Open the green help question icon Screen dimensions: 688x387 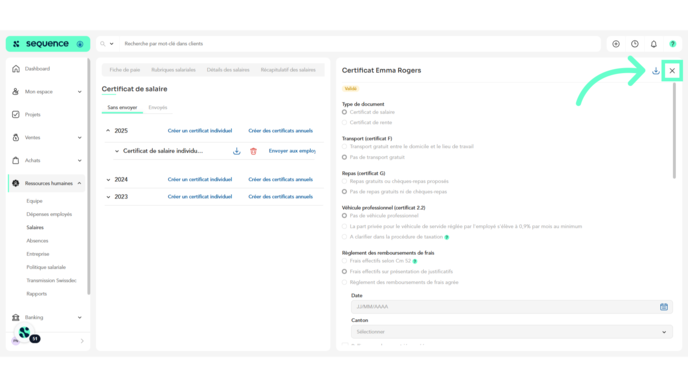[672, 44]
